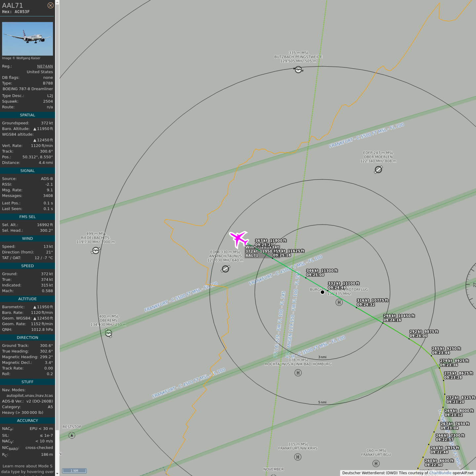476x476 pixels.
Task: Click the Oberems glider site icon
Action: click(x=108, y=334)
